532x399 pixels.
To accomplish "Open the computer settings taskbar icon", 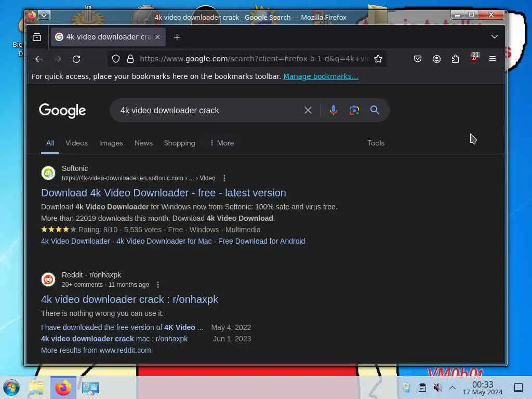I will pyautogui.click(x=90, y=388).
